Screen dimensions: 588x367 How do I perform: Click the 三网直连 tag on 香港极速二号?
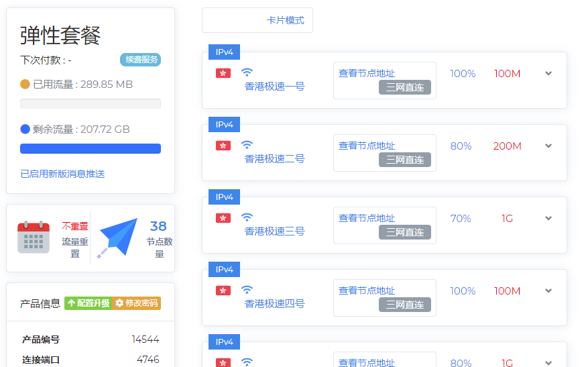[x=405, y=160]
